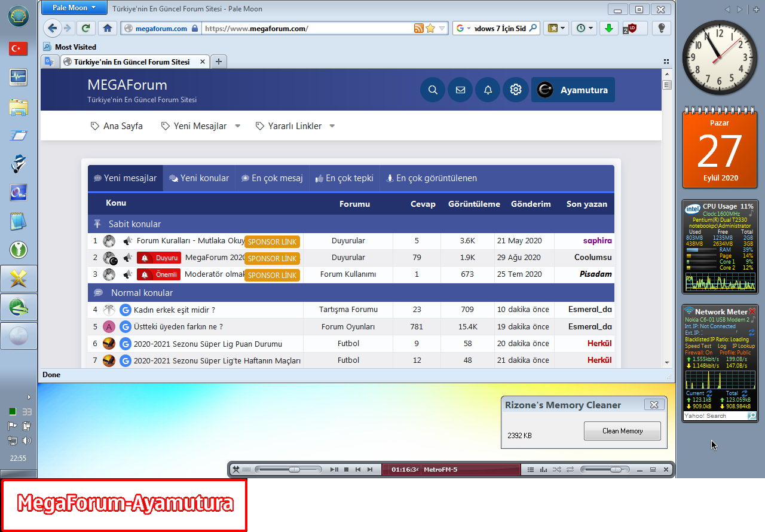Click the browser address bar URL field
The height and width of the screenshot is (532, 765).
308,28
